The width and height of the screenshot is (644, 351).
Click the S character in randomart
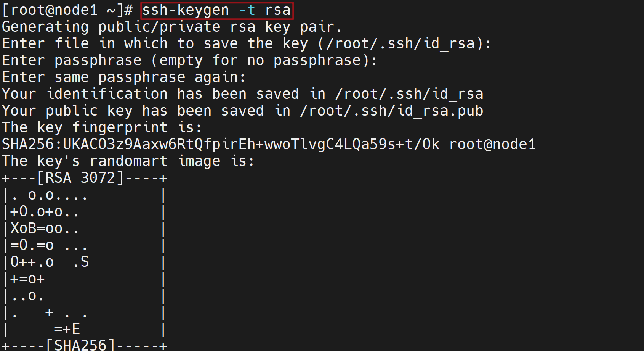pos(85,262)
